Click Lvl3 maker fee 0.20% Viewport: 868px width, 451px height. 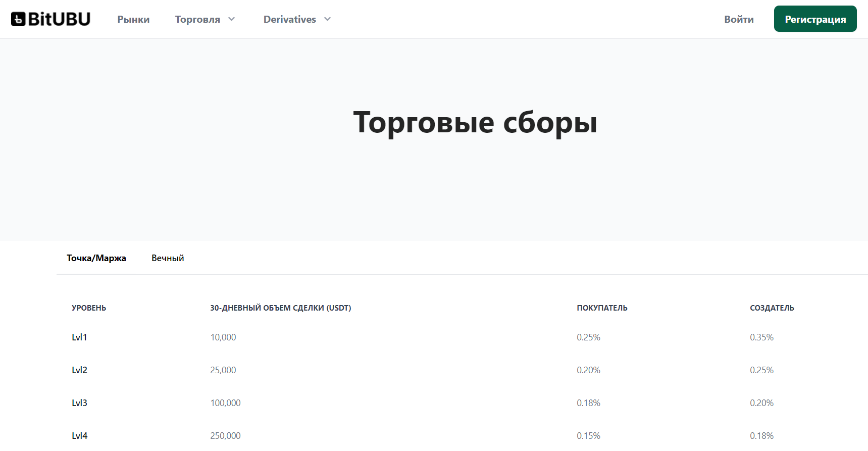click(761, 403)
